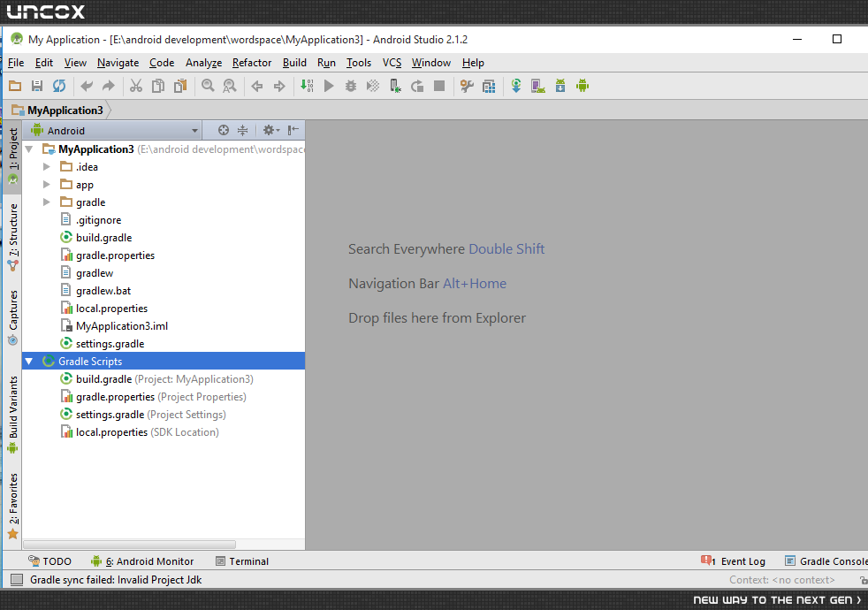Click the Forward navigation arrow
This screenshot has width=868, height=610.
(x=279, y=86)
